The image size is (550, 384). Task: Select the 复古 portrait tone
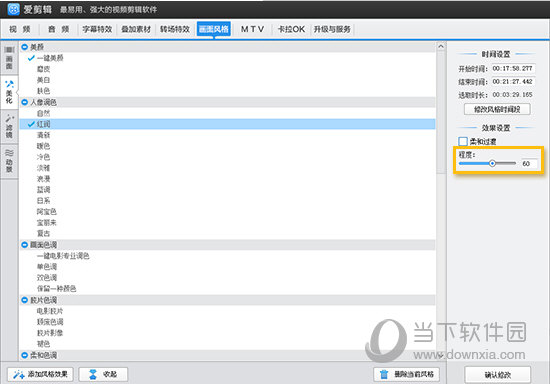43,233
